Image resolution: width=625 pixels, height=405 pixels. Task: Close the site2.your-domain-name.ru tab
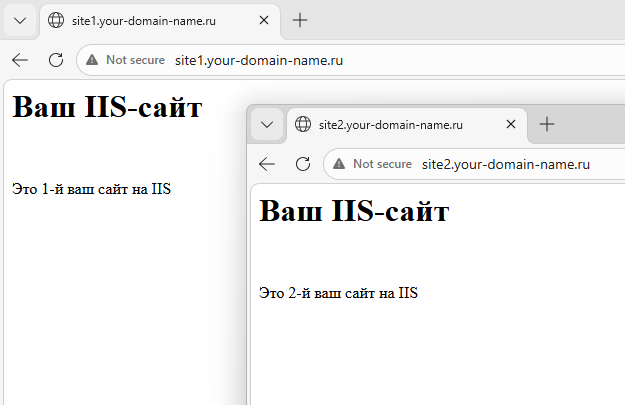coord(511,125)
